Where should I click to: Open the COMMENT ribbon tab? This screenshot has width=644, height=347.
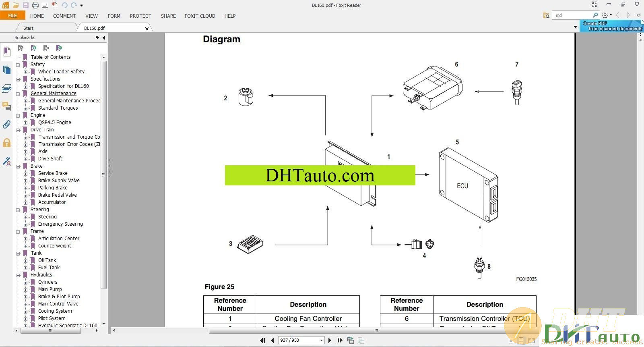click(x=64, y=16)
